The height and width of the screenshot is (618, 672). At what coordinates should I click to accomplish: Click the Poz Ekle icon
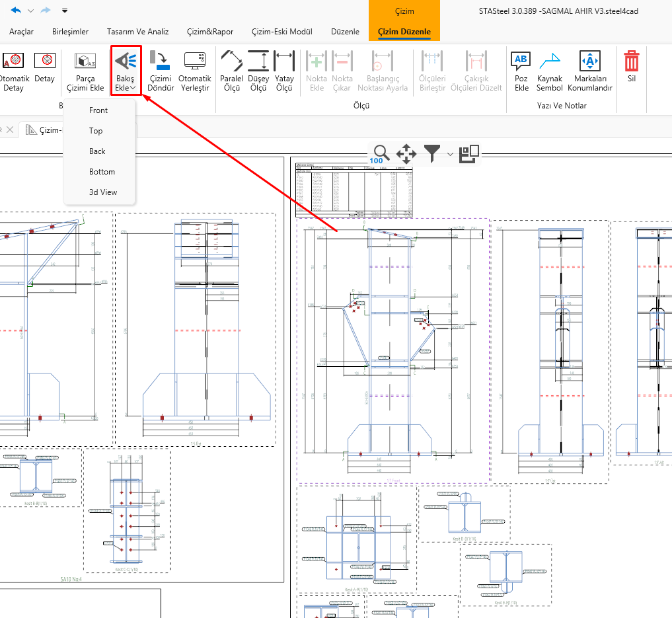[521, 61]
